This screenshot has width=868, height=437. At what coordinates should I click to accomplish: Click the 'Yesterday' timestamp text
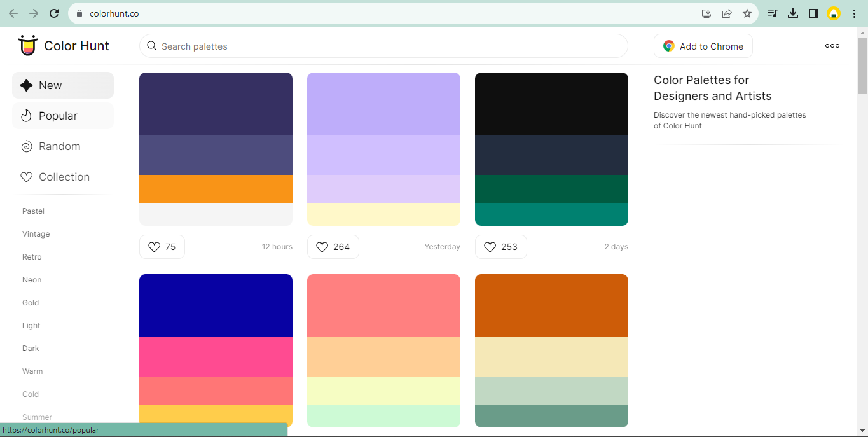[x=443, y=247]
